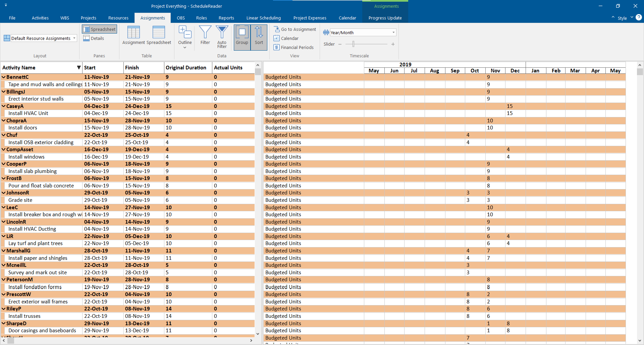Activate the Auto Filter tool
644x345 pixels.
point(222,37)
